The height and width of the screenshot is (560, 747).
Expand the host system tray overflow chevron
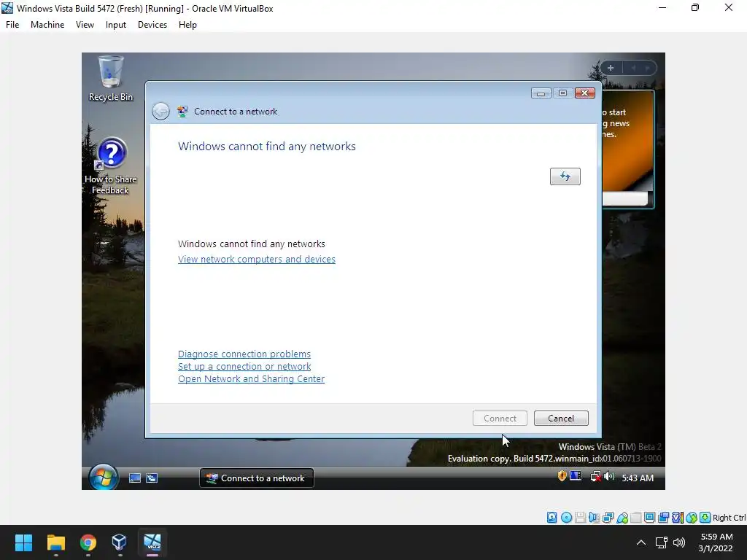pyautogui.click(x=641, y=542)
